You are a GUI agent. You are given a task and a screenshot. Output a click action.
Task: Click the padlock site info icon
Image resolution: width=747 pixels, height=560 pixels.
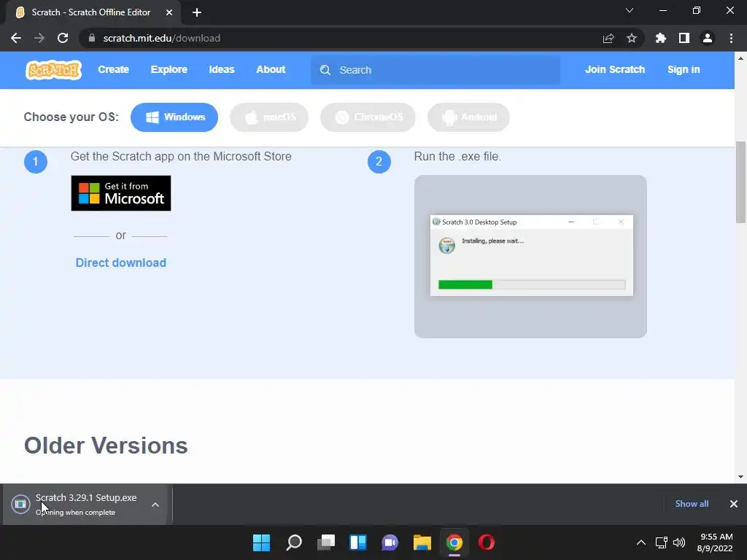(x=92, y=38)
